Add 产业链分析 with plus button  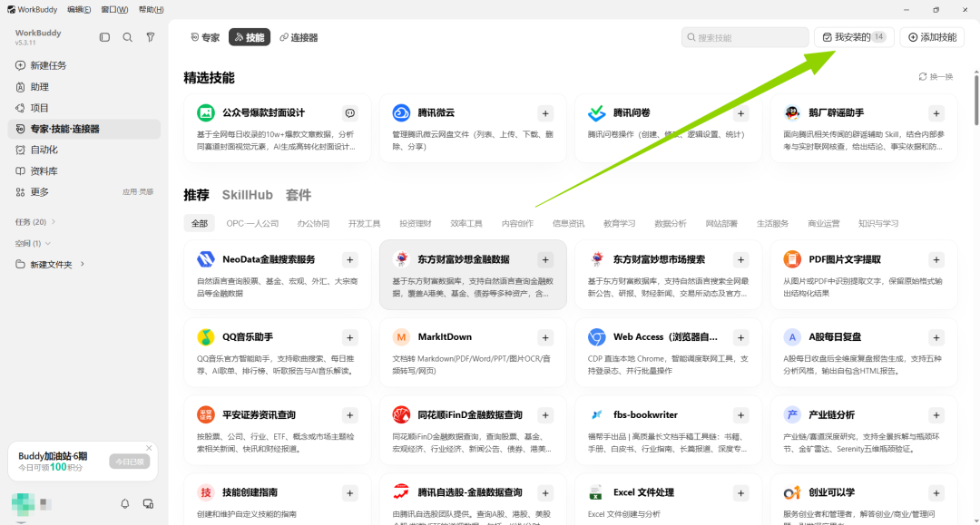[936, 415]
